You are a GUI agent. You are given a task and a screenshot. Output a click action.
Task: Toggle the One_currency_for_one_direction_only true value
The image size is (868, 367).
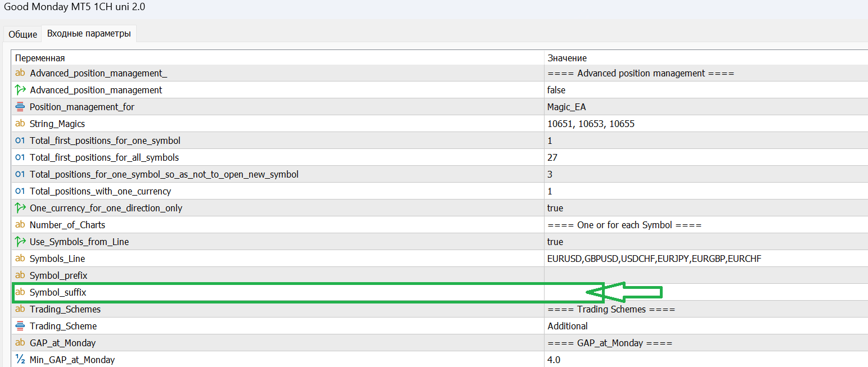tap(706, 208)
